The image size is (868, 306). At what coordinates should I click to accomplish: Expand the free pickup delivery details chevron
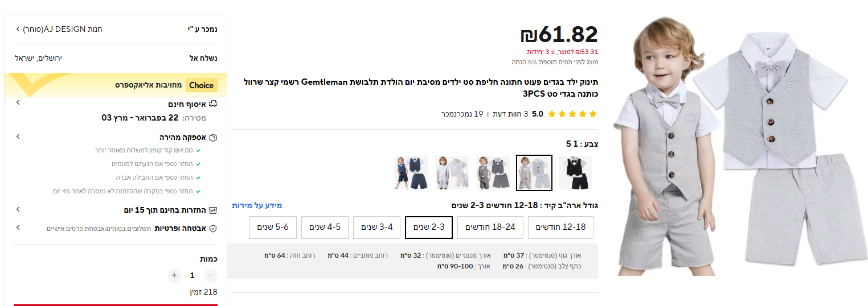(x=18, y=103)
